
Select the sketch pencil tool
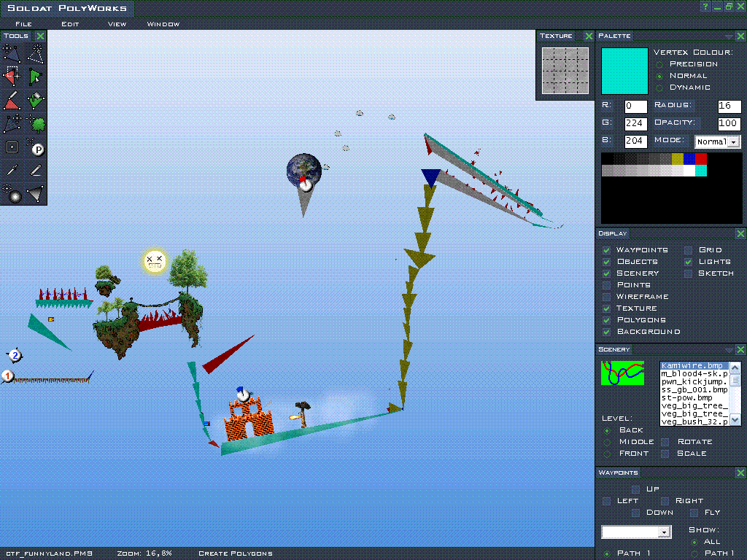click(36, 171)
